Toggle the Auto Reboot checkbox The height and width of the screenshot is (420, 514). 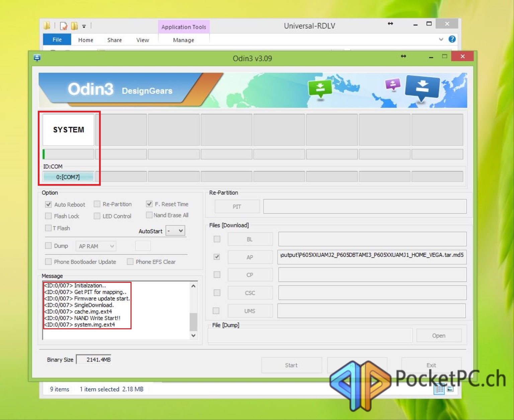(x=49, y=204)
